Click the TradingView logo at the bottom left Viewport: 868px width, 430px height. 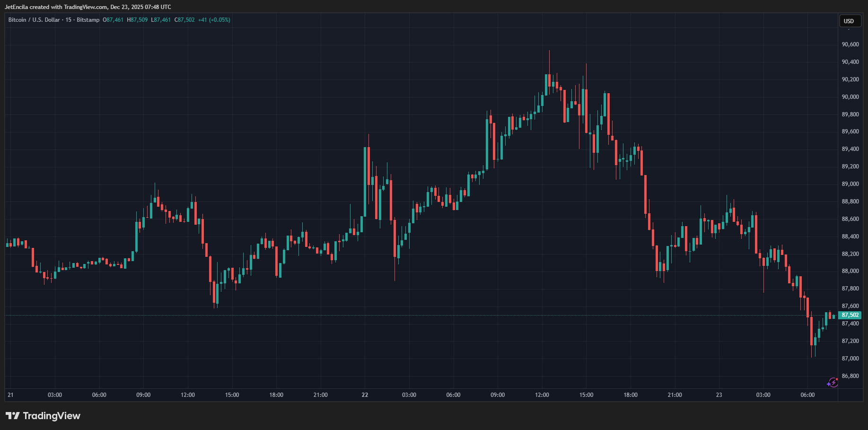tap(43, 416)
